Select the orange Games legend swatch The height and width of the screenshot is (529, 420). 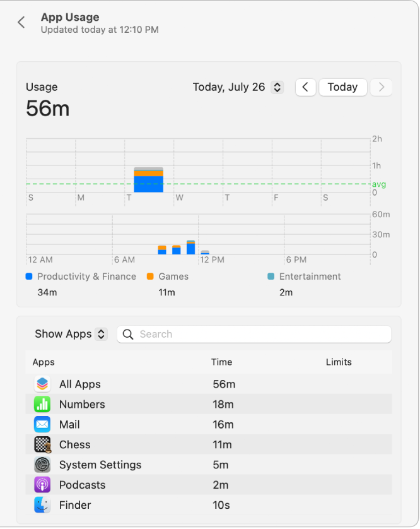150,276
